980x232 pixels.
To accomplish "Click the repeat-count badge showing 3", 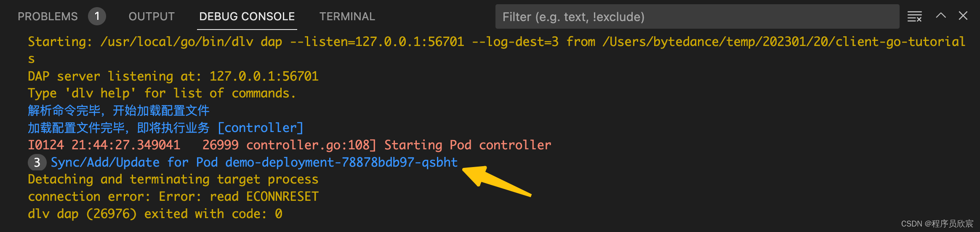I will pyautogui.click(x=37, y=162).
